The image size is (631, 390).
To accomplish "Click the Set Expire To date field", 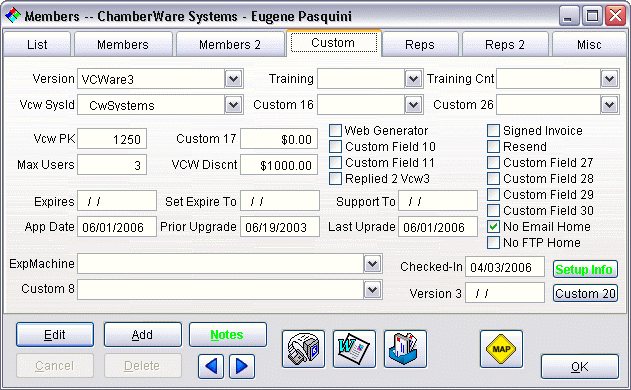I will [280, 201].
